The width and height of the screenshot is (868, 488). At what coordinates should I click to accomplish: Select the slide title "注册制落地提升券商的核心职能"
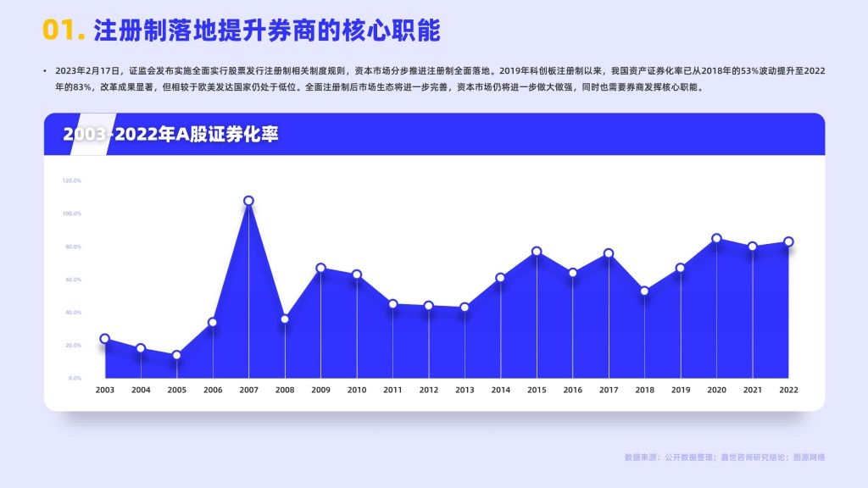267,30
